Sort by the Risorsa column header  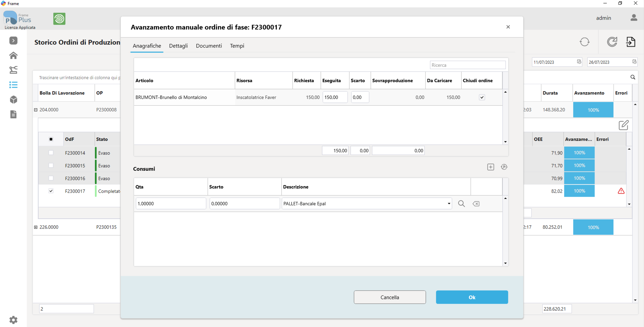(x=263, y=80)
